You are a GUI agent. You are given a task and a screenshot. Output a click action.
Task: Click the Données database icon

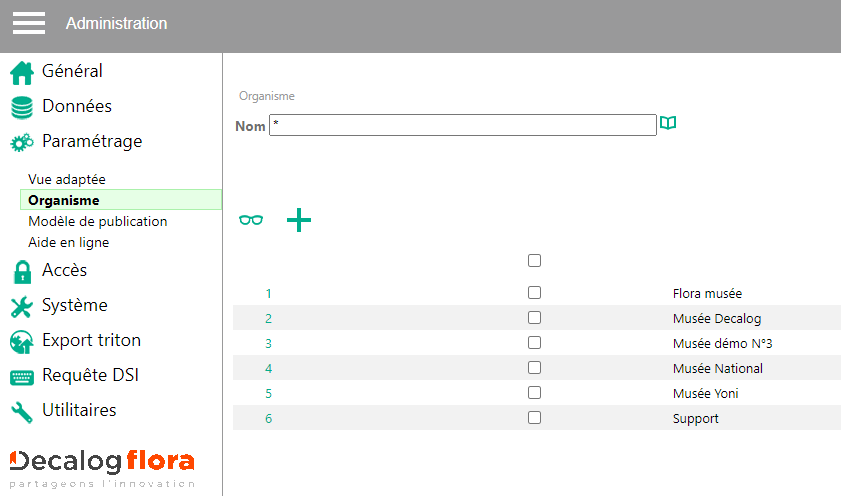(22, 108)
